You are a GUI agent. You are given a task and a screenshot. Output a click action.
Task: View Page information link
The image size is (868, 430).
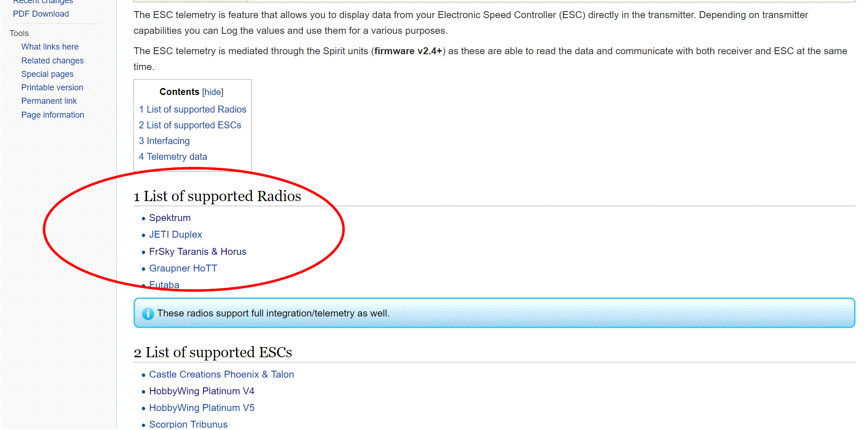pos(52,115)
